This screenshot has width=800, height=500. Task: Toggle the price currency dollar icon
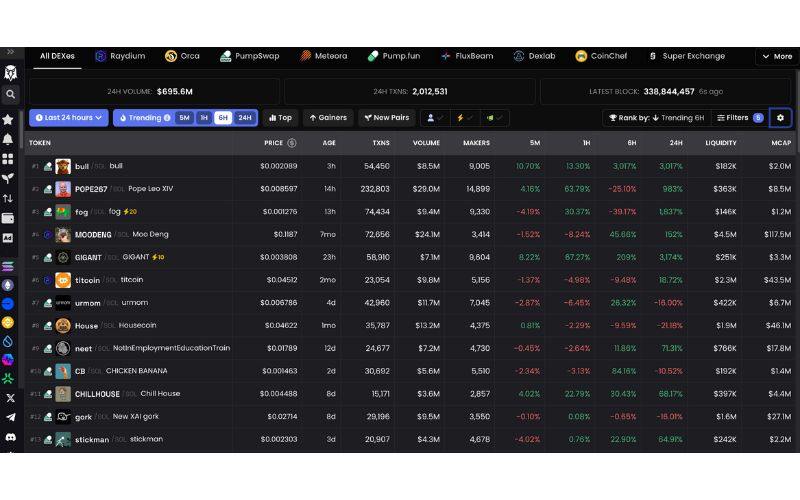[292, 143]
